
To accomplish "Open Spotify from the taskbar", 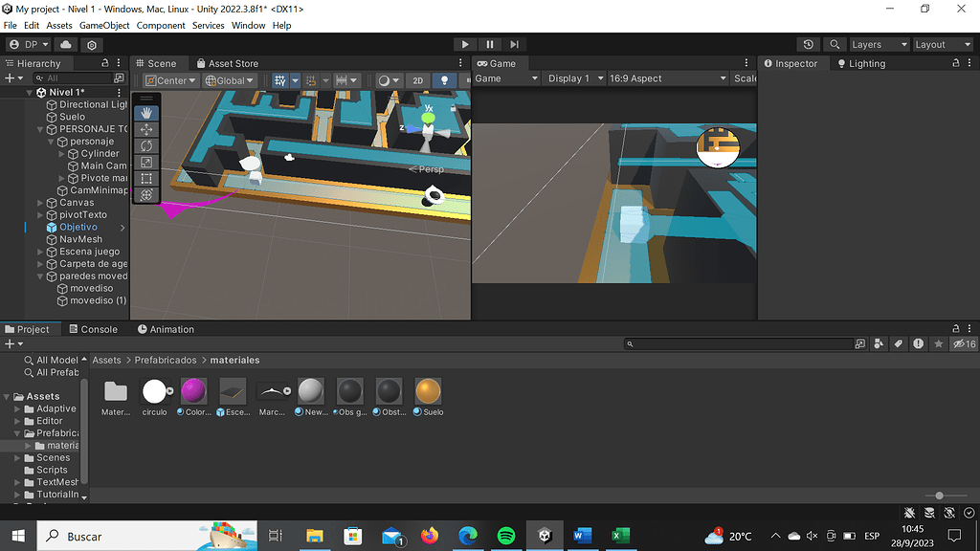I will tap(506, 536).
